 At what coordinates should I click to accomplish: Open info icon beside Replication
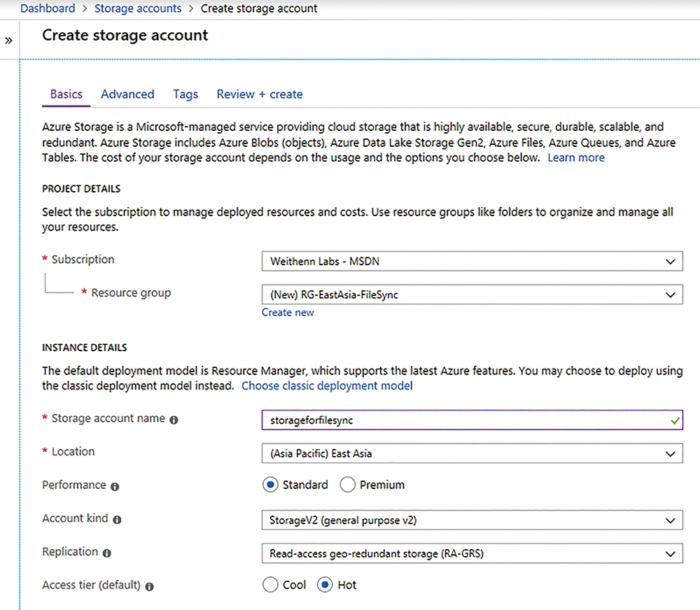point(106,553)
